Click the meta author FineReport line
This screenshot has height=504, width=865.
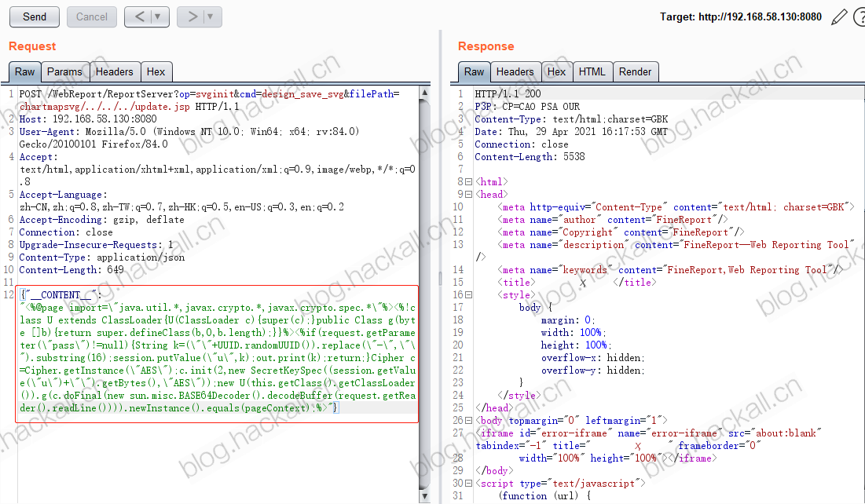[612, 220]
